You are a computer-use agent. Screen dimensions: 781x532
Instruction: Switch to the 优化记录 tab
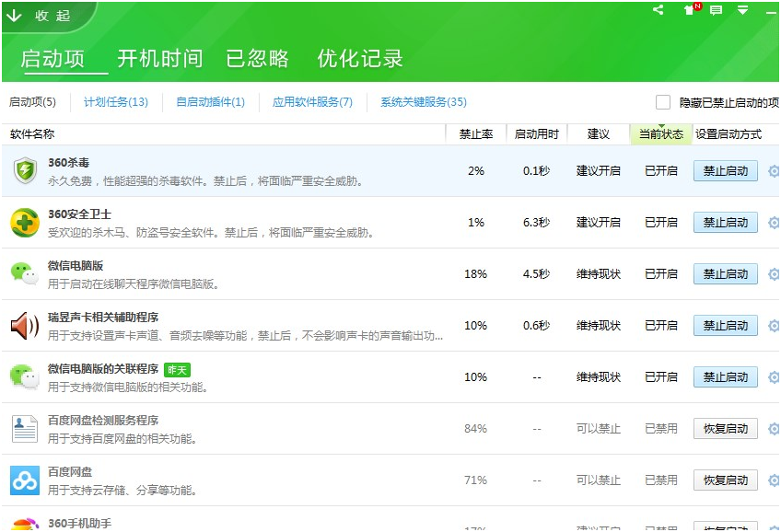[x=359, y=59]
